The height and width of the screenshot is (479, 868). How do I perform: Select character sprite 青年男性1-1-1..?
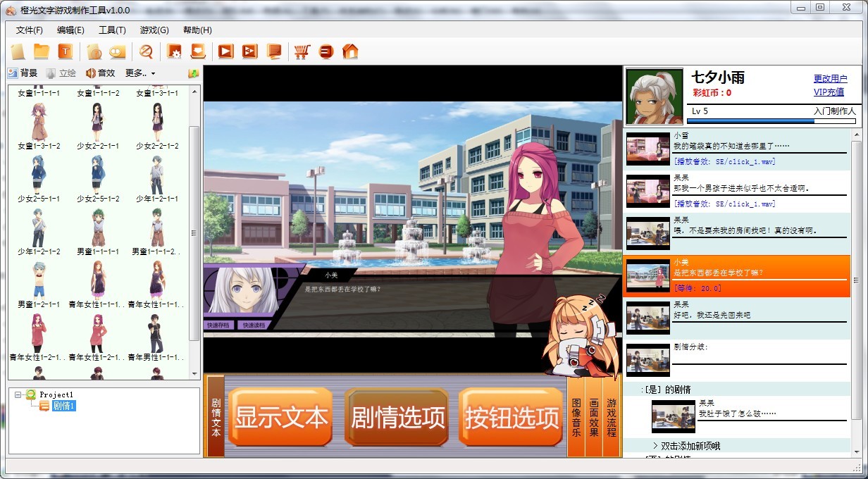(156, 337)
